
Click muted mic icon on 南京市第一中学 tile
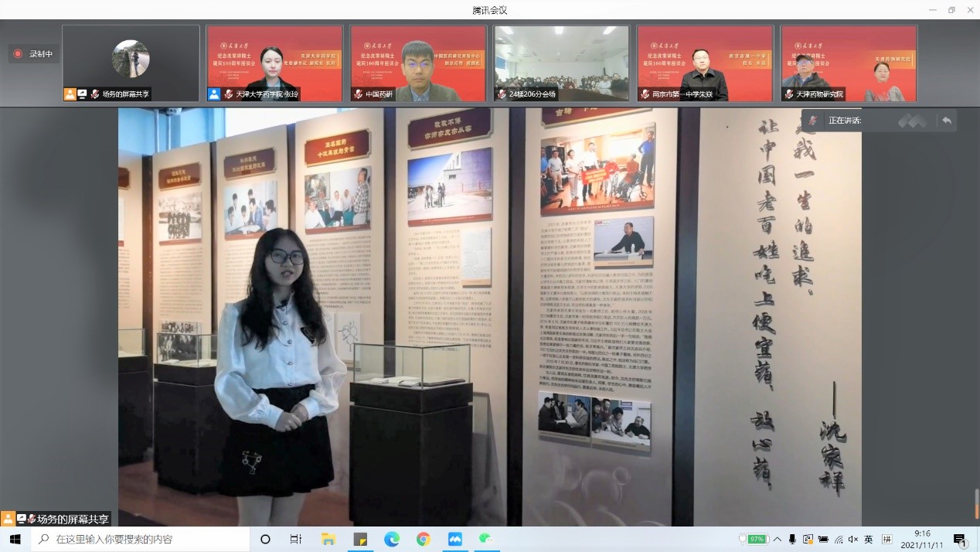pos(646,94)
